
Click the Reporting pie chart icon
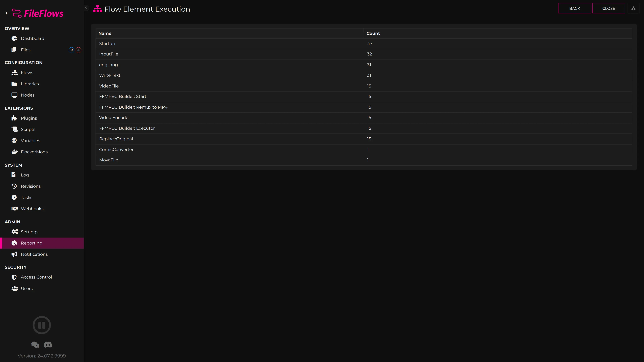coord(14,243)
